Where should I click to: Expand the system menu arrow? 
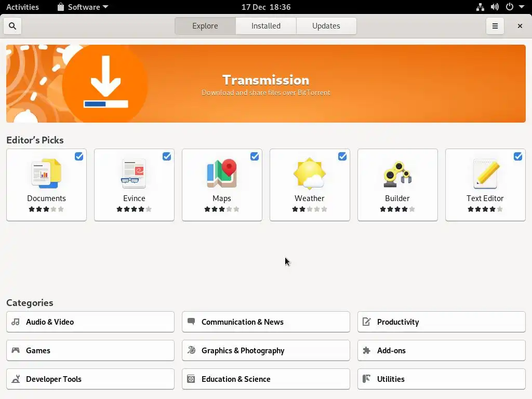[522, 7]
